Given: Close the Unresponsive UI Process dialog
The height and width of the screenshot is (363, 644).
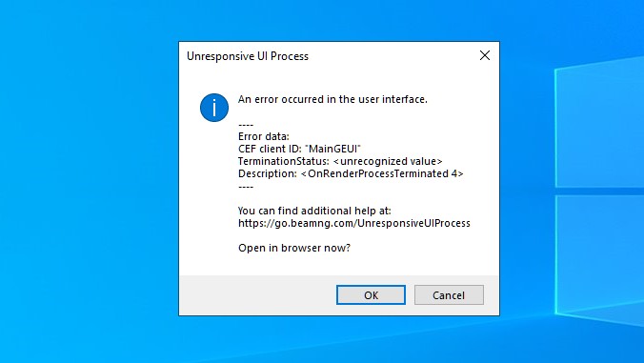Looking at the screenshot, I should coord(485,55).
